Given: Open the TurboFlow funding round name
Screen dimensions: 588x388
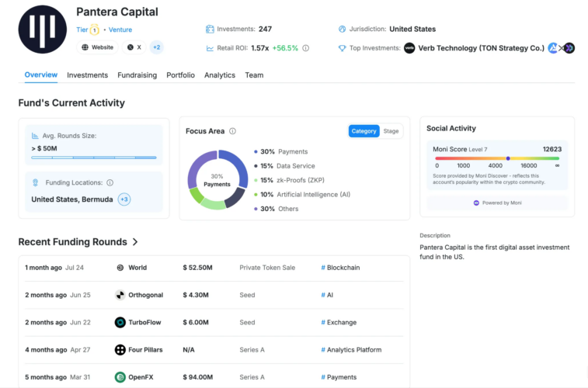Looking at the screenshot, I should coord(144,322).
